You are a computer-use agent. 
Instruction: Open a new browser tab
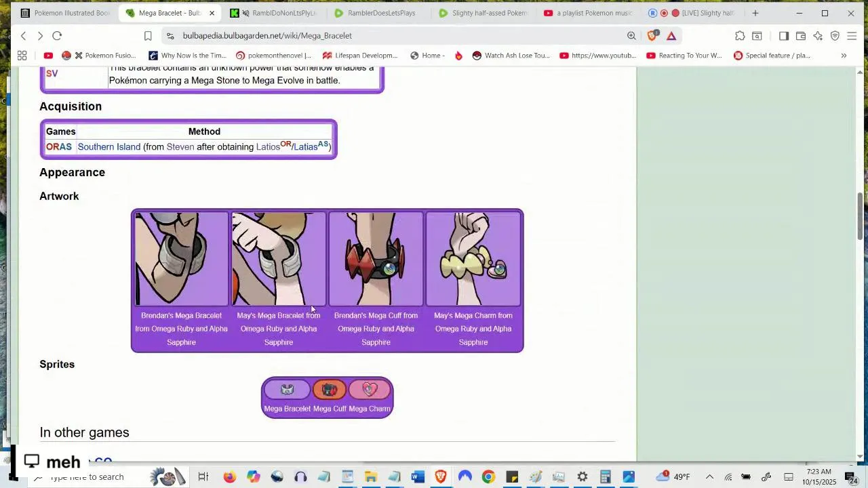pyautogui.click(x=755, y=13)
